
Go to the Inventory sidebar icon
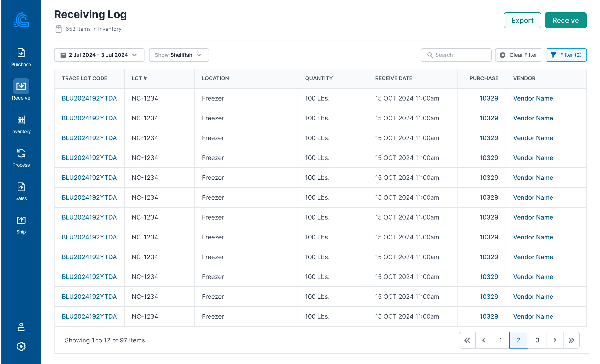coord(21,120)
